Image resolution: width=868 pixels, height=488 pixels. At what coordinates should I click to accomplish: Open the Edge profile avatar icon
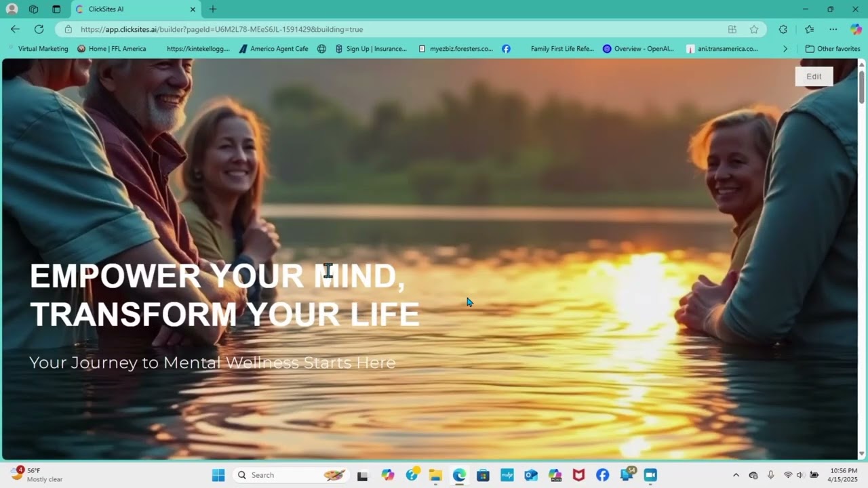point(12,9)
